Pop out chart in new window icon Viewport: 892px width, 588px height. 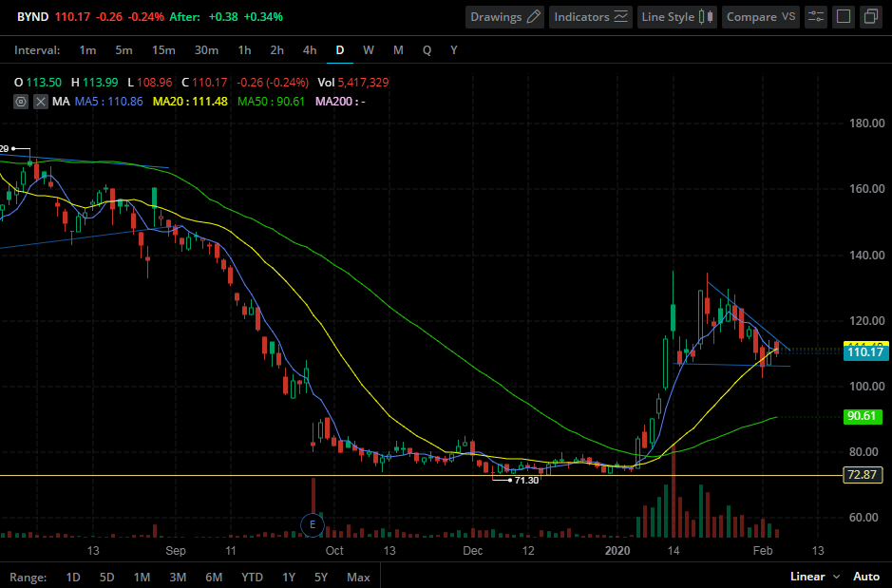pyautogui.click(x=871, y=17)
